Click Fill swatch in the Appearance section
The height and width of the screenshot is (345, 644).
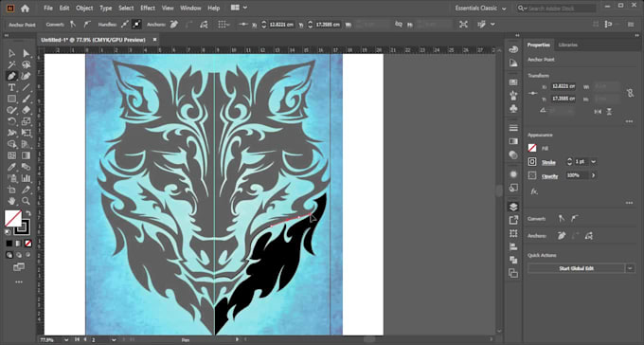coord(532,148)
